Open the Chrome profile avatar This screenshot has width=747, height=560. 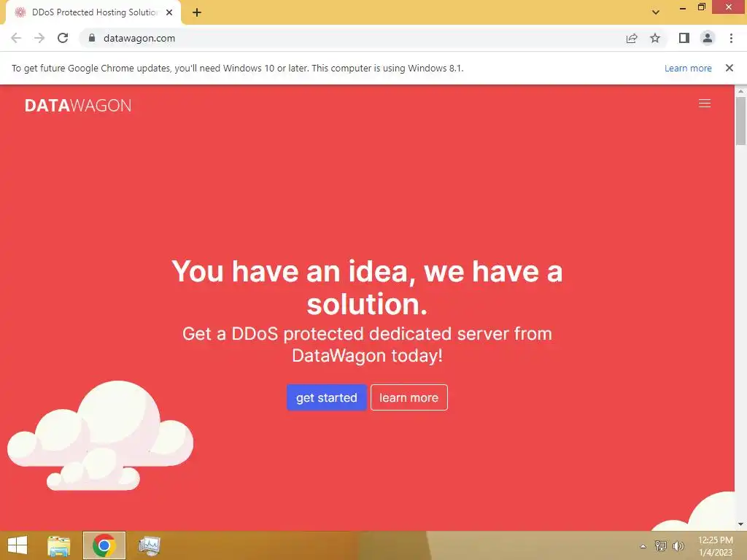pyautogui.click(x=708, y=38)
